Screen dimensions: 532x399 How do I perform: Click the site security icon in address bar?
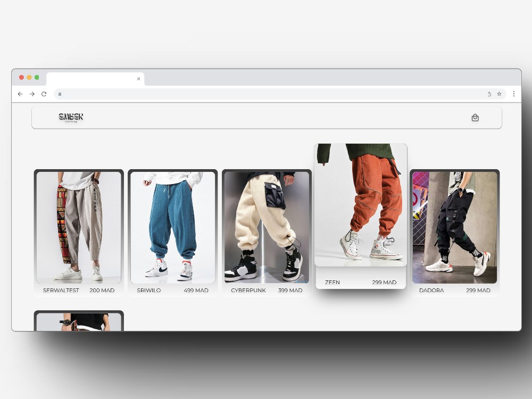(x=60, y=94)
